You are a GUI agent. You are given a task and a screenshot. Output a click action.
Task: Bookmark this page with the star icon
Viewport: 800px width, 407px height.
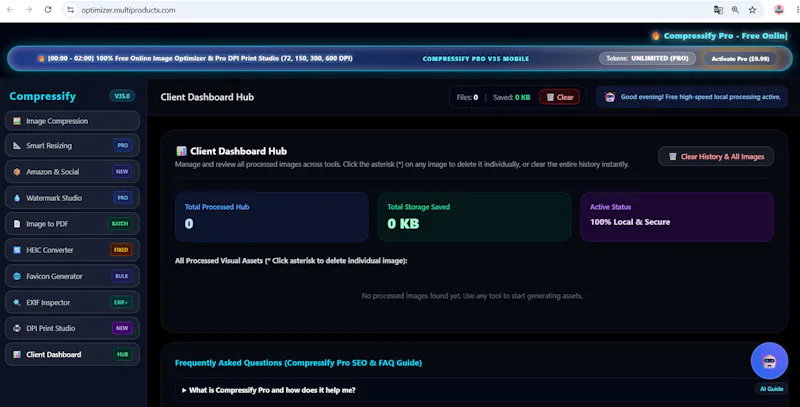(x=753, y=10)
